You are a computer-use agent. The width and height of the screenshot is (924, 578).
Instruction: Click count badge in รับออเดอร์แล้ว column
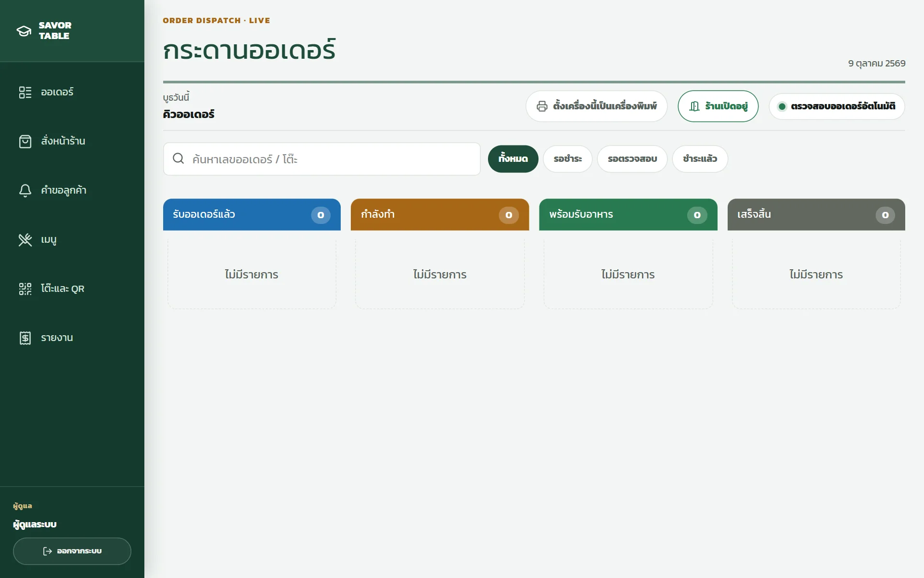tap(321, 215)
